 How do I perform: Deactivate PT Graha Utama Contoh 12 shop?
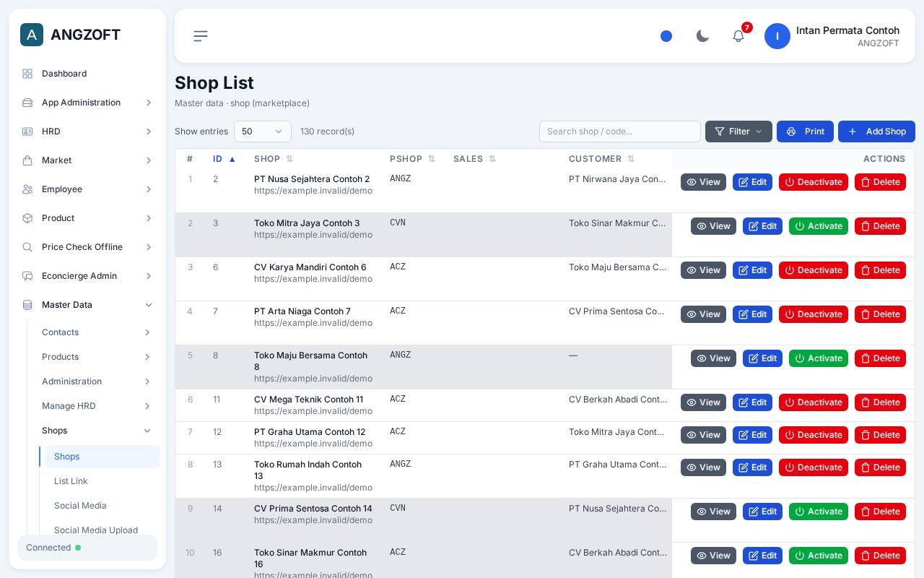(x=814, y=435)
